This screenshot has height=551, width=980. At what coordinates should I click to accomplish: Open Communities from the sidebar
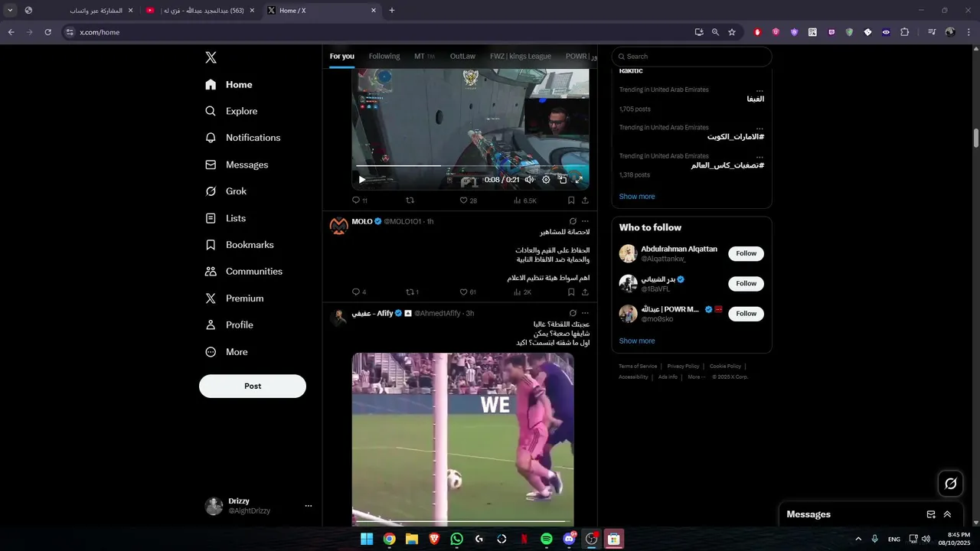(244, 272)
